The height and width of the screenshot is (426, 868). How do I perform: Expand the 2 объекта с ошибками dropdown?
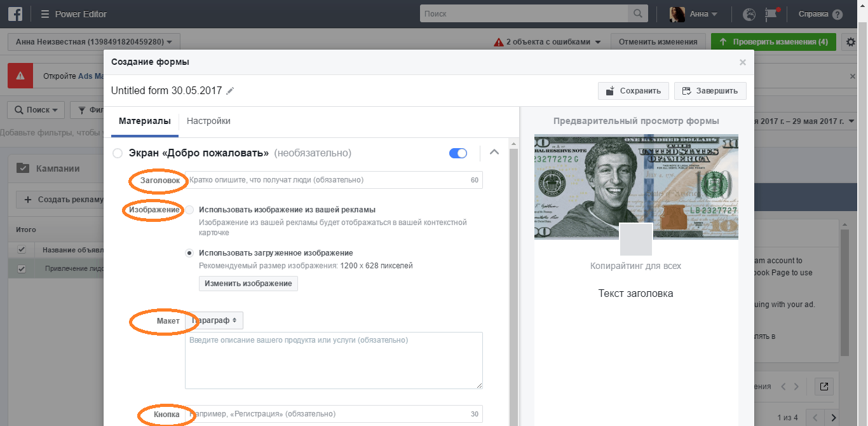pyautogui.click(x=547, y=42)
